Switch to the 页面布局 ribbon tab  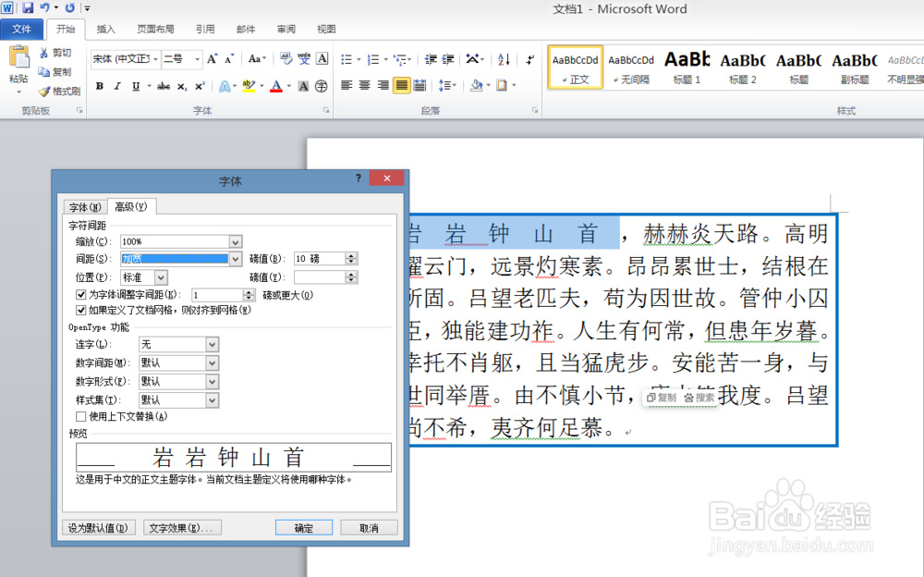tap(155, 29)
